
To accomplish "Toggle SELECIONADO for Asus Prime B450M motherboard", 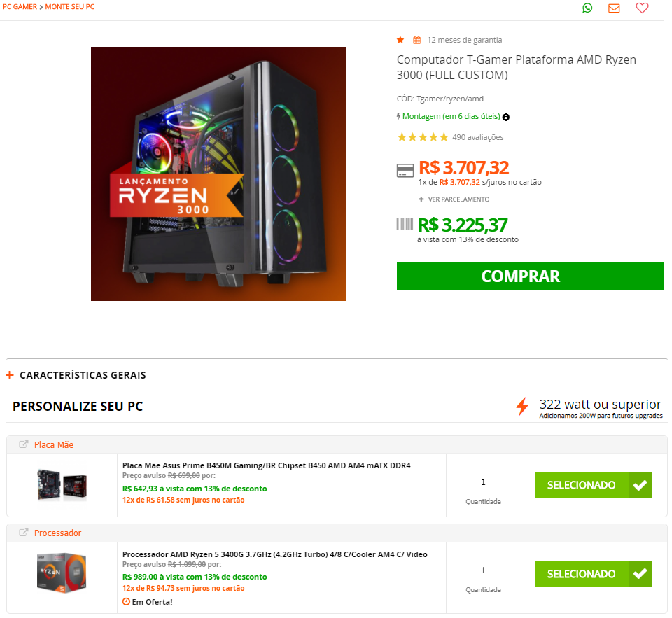I will [593, 485].
